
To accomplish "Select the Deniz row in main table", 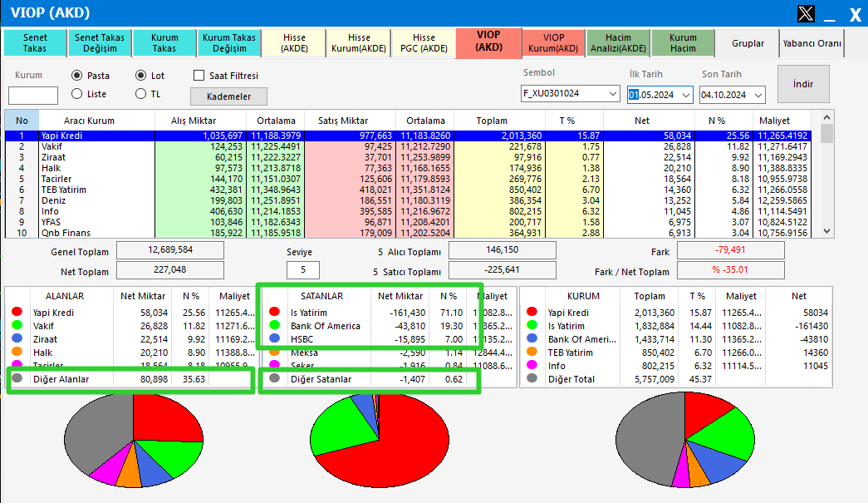I will pyautogui.click(x=408, y=200).
